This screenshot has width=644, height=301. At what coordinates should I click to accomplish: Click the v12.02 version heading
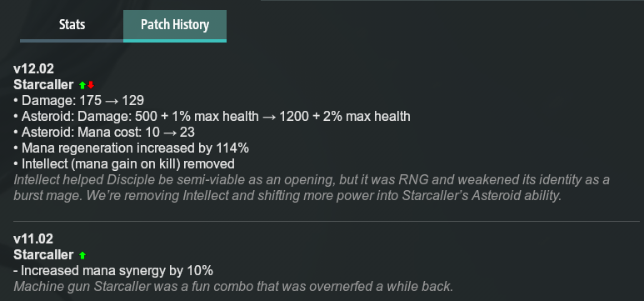point(33,68)
